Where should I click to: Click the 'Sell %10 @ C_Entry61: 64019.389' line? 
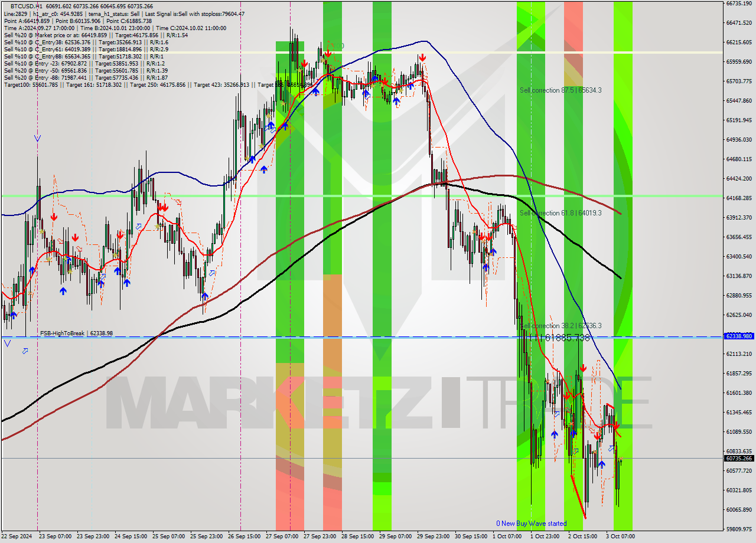click(x=86, y=49)
